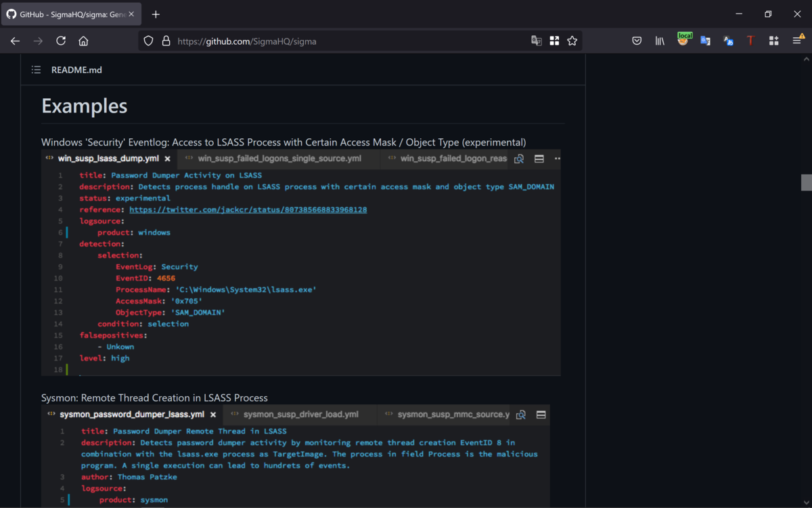Screen dimensions: 812x508
Task: Open the README table of contents icon
Action: [x=36, y=70]
